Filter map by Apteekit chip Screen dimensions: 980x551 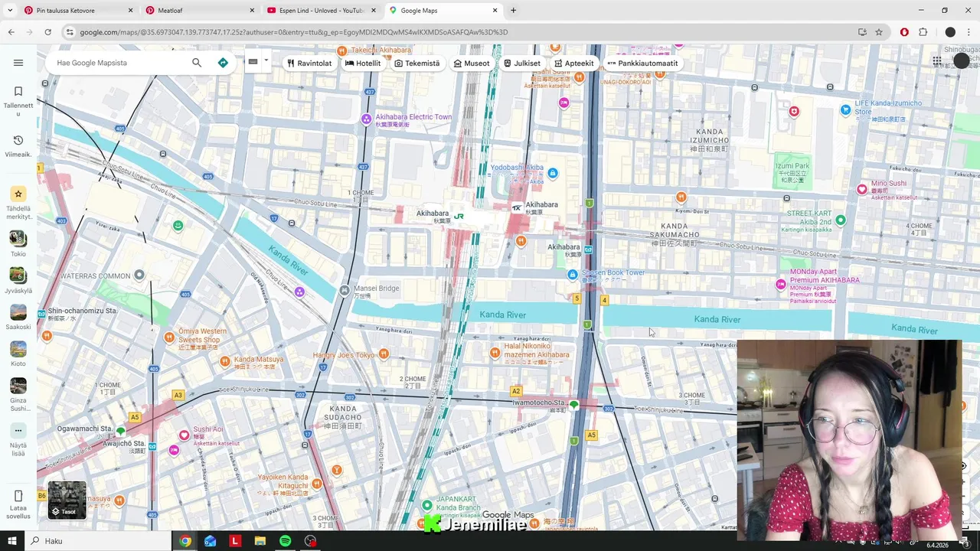tap(573, 64)
